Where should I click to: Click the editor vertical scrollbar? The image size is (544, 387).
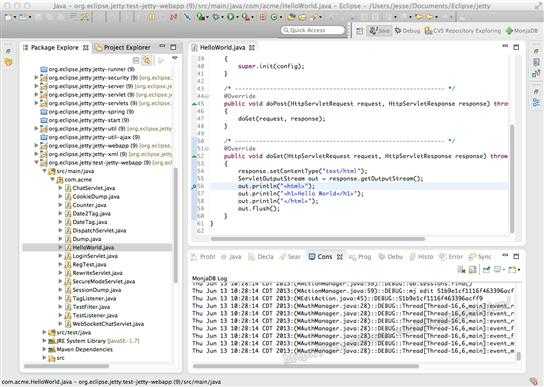point(512,179)
